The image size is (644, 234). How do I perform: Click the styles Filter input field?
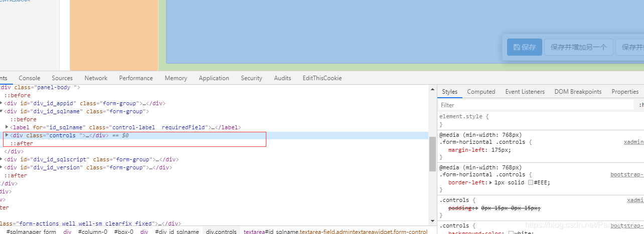point(536,105)
